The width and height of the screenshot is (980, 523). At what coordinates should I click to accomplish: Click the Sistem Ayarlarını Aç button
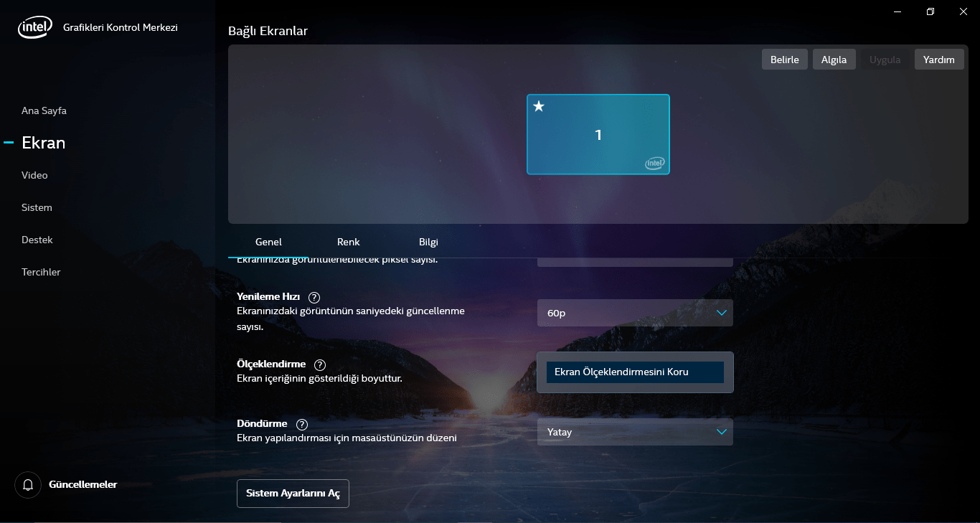coord(293,494)
